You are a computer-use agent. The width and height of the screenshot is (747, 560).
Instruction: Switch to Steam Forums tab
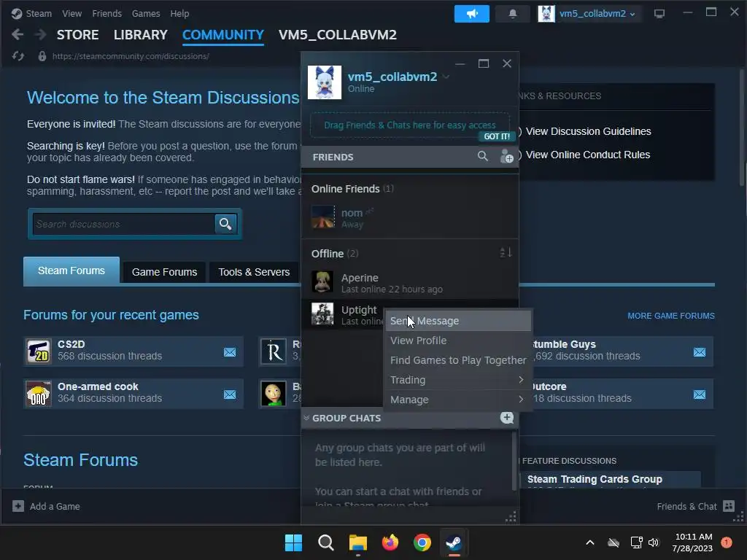click(x=71, y=271)
